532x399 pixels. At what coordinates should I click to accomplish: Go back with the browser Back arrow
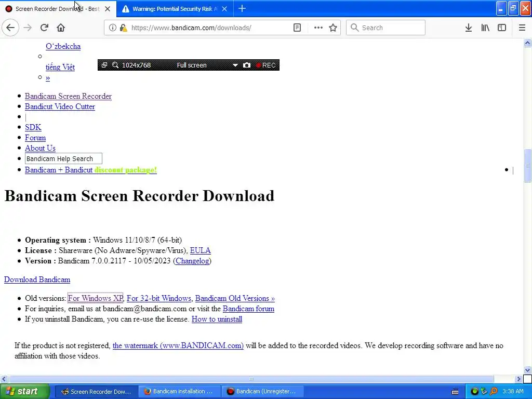(10, 28)
